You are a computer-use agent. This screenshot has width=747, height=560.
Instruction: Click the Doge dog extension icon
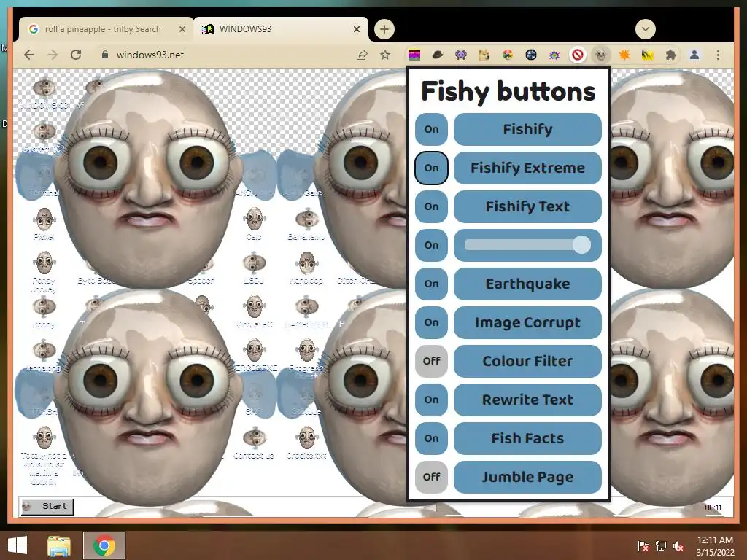[x=484, y=55]
